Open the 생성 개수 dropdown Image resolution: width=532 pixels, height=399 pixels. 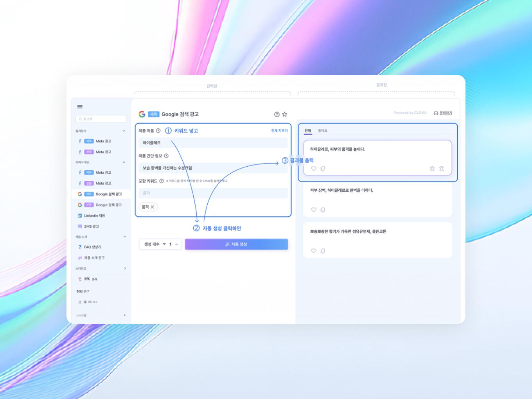(x=165, y=244)
